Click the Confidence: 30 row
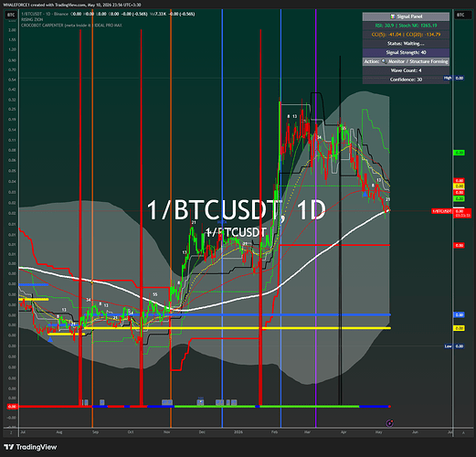This screenshot has width=476, height=457. pyautogui.click(x=406, y=80)
